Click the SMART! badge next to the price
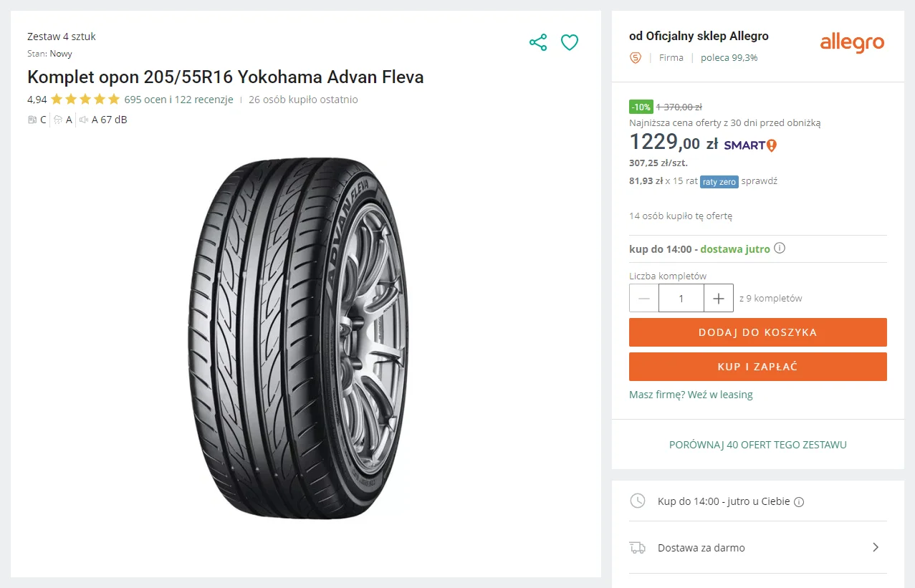Screen dimensions: 915x588 (x=747, y=145)
